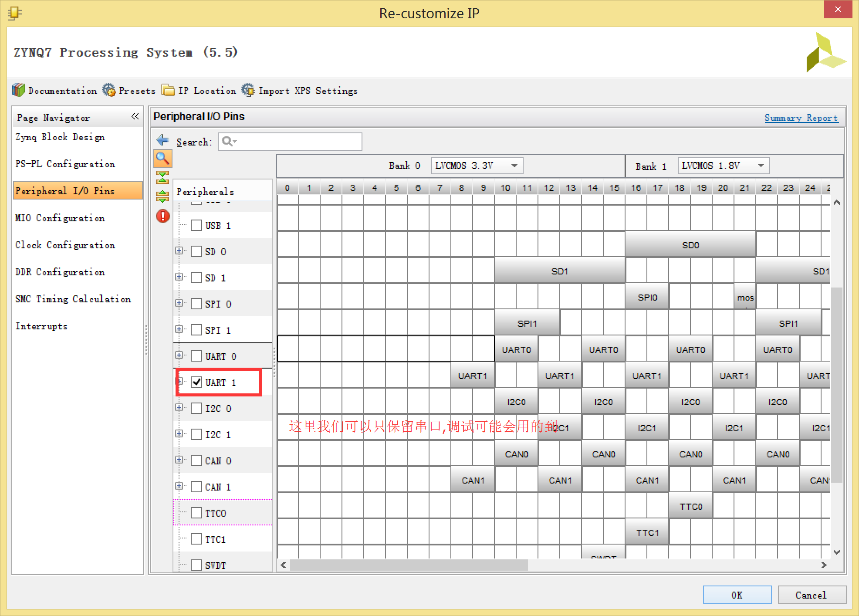The image size is (859, 616).
Task: Check the SWDT checkbox
Action: (x=196, y=565)
